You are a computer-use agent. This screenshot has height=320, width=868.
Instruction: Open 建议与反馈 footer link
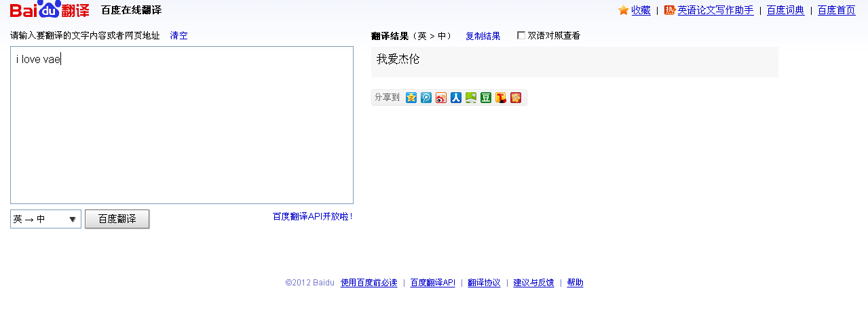pos(533,283)
